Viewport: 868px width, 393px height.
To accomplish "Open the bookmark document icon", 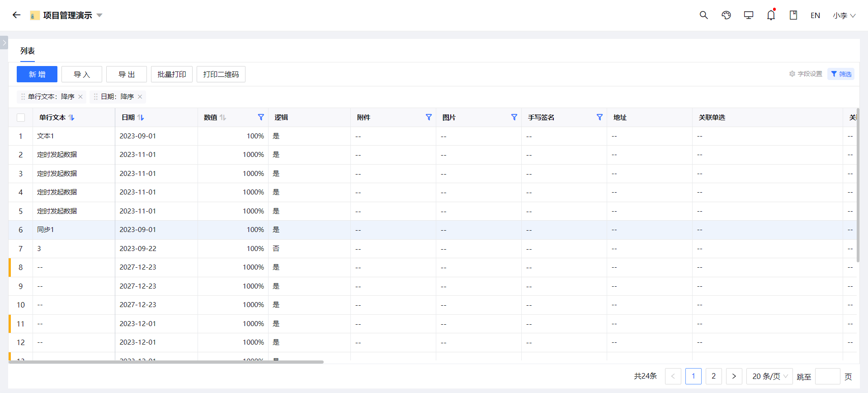I will pyautogui.click(x=793, y=15).
